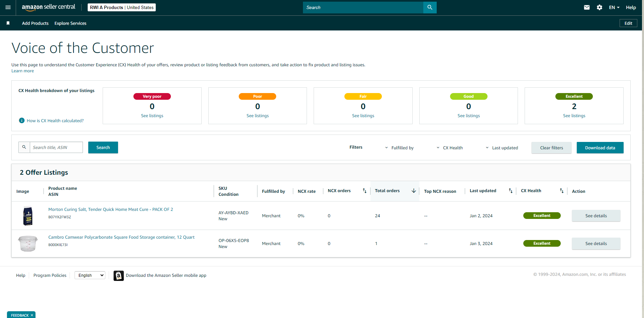See listings under Excellent

tap(574, 115)
